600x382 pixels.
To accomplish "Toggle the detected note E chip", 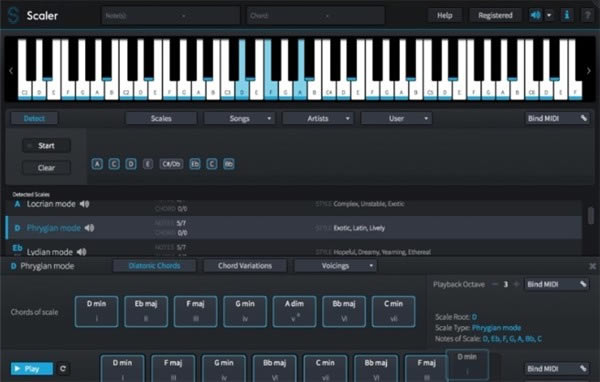I will coord(148,164).
